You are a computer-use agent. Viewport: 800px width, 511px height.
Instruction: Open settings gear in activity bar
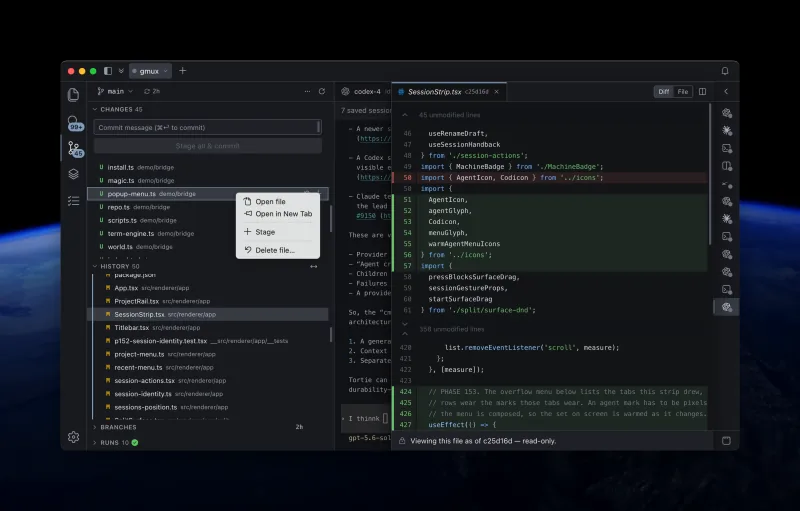tap(73, 437)
